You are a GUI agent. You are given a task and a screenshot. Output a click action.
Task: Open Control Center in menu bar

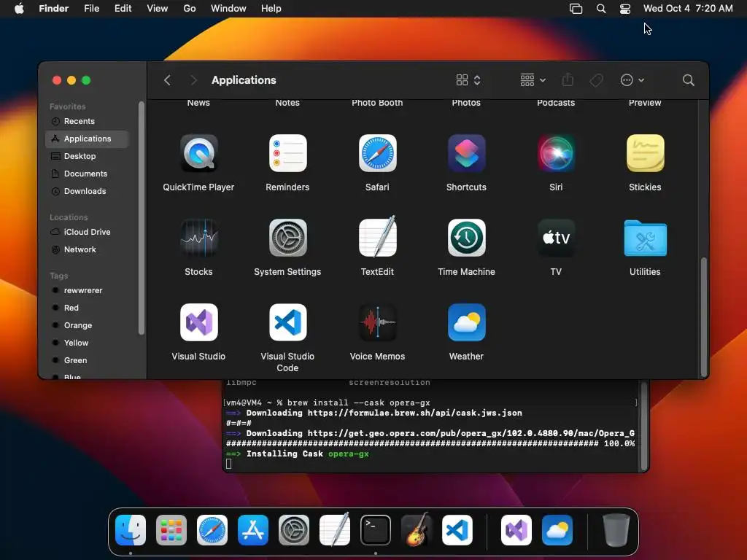pyautogui.click(x=625, y=9)
